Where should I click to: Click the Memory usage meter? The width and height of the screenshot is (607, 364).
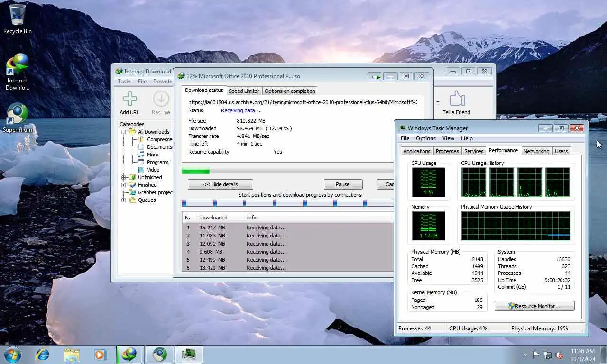428,226
